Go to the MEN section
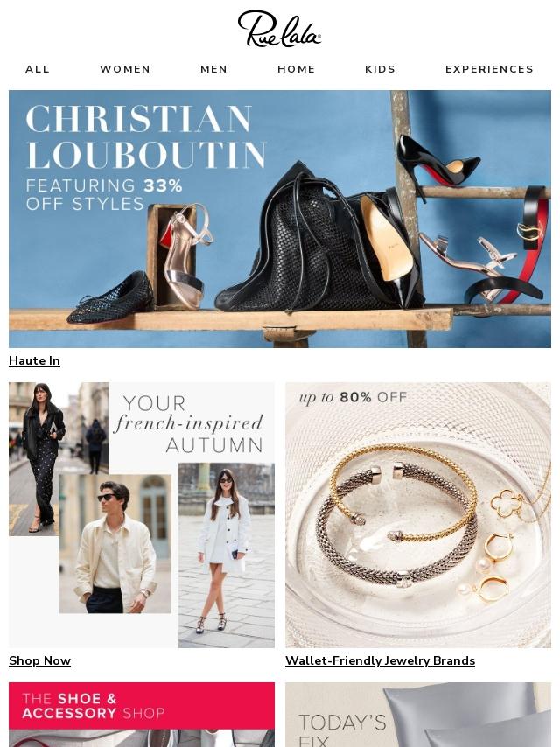The image size is (560, 747). (x=214, y=69)
